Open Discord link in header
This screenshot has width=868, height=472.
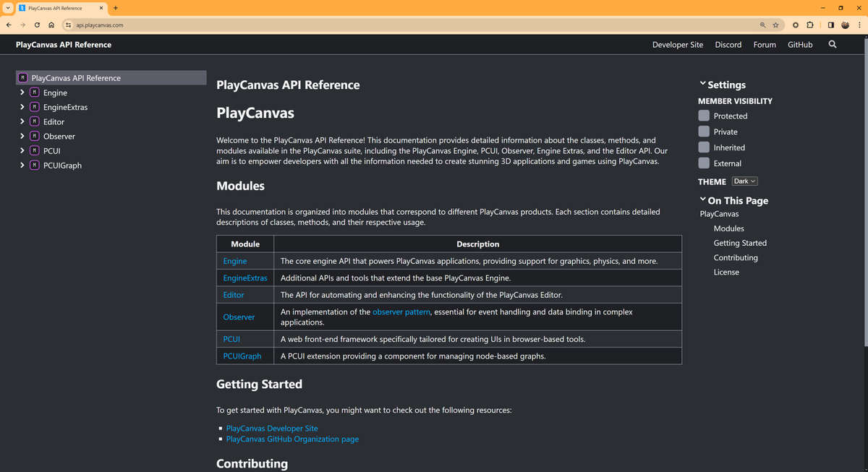pyautogui.click(x=728, y=45)
